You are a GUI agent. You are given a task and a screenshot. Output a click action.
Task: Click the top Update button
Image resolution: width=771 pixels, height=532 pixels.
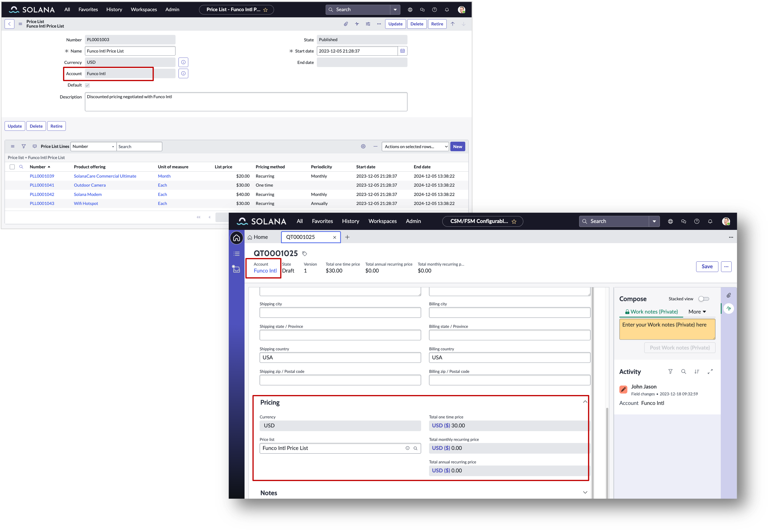(395, 24)
